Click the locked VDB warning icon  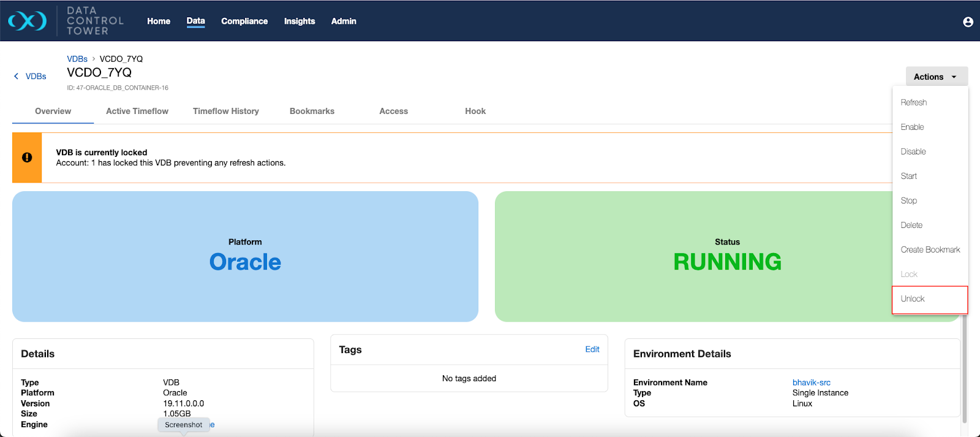click(x=27, y=158)
